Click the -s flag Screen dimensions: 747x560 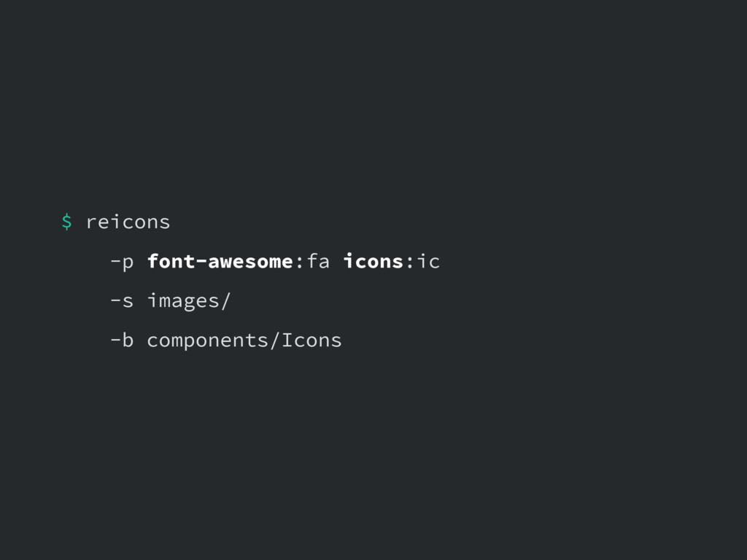122,301
